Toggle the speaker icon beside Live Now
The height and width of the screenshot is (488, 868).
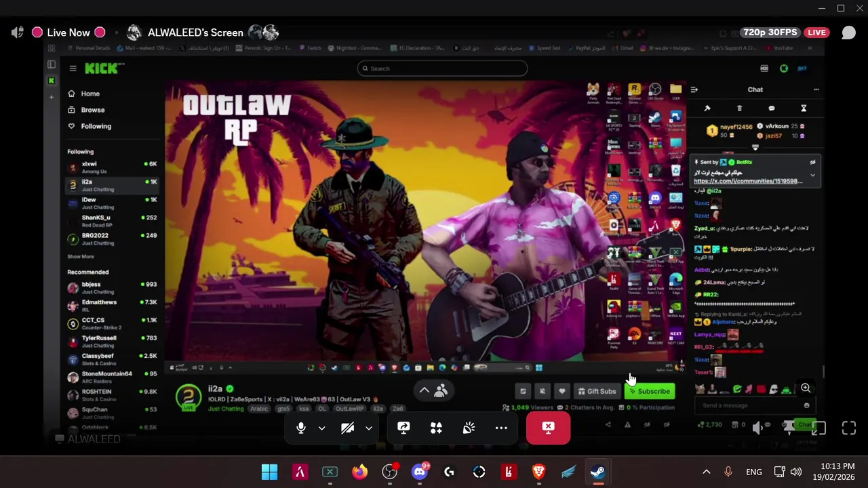(x=18, y=33)
